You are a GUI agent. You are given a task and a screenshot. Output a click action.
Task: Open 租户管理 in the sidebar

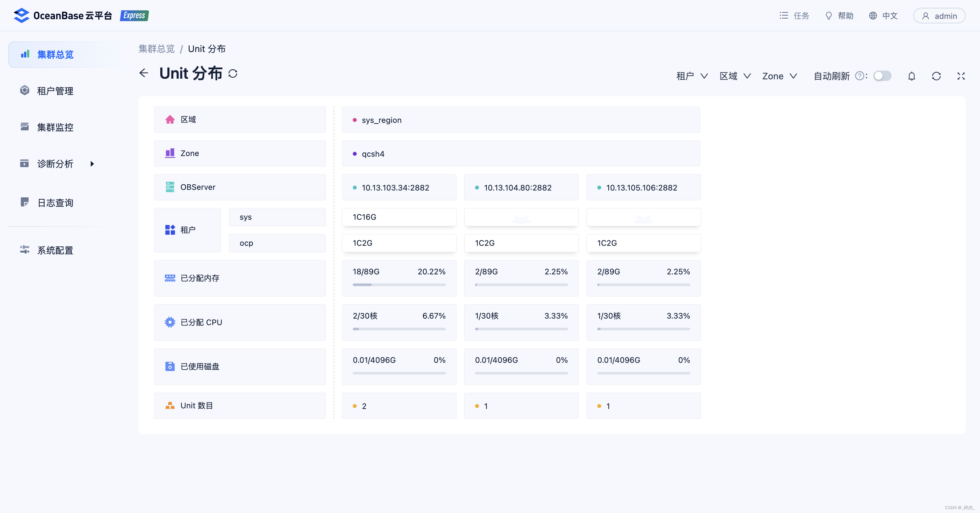(x=55, y=91)
